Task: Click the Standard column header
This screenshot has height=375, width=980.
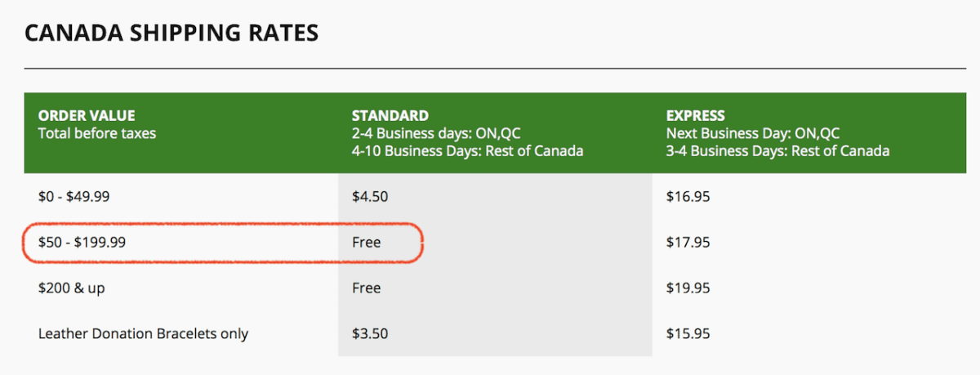Action: pyautogui.click(x=390, y=116)
